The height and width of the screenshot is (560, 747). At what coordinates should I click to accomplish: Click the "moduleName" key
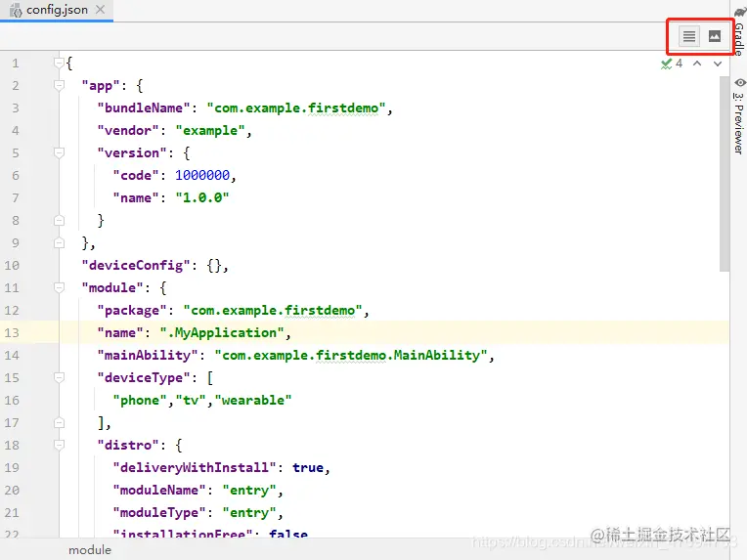click(x=159, y=490)
